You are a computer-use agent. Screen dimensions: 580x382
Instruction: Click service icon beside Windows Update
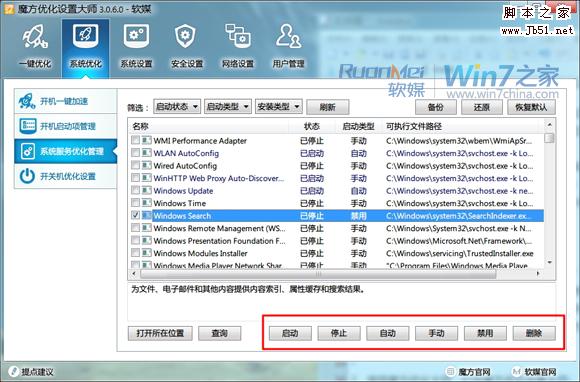point(147,190)
